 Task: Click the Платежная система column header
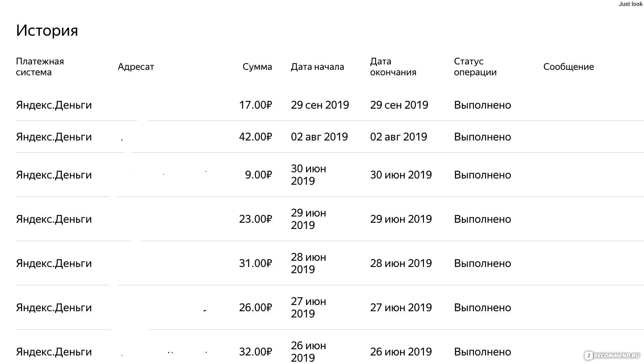tap(40, 67)
